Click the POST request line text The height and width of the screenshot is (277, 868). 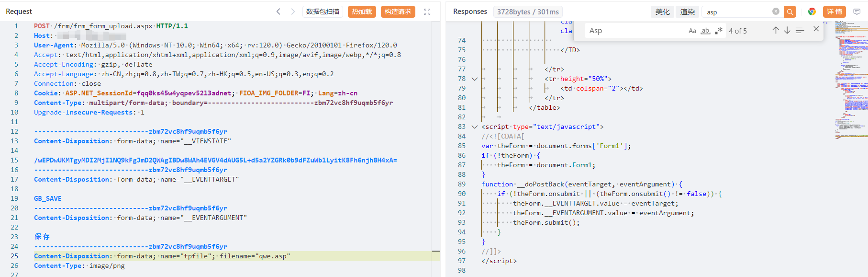point(111,26)
